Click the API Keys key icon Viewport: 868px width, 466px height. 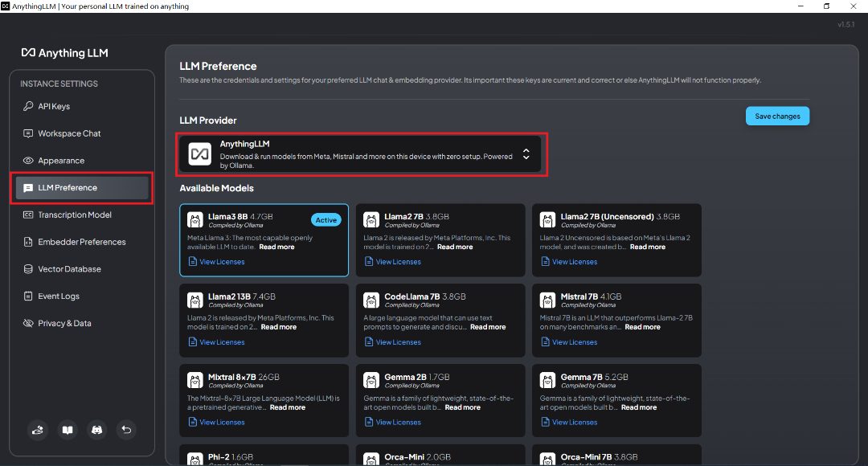click(28, 106)
